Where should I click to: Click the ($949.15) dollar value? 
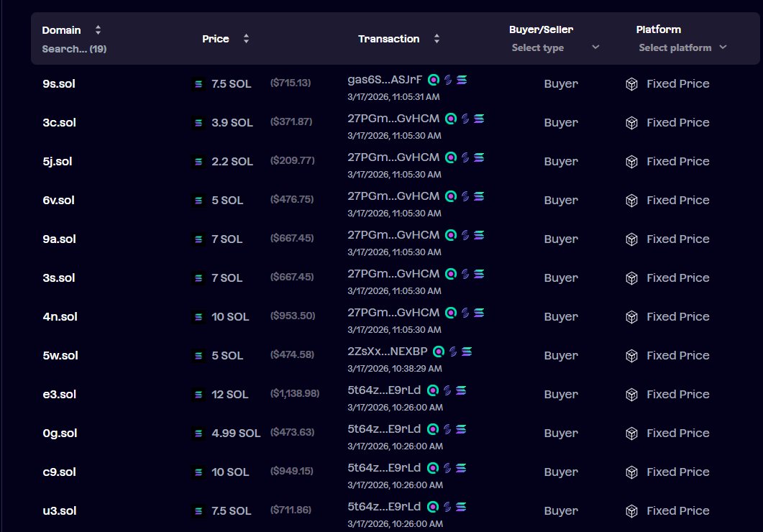[x=291, y=471]
